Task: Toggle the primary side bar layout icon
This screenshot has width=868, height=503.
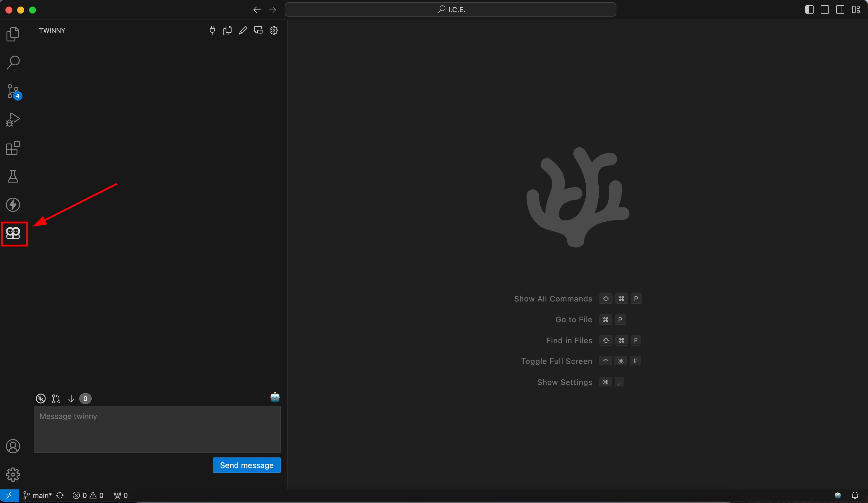Action: (x=809, y=10)
